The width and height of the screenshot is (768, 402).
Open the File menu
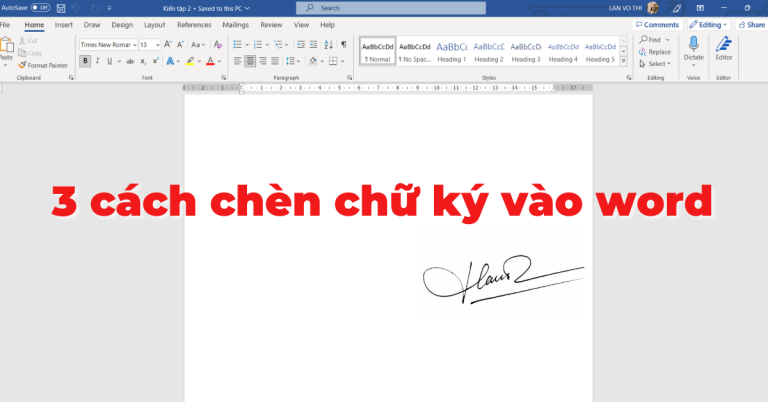(x=5, y=24)
